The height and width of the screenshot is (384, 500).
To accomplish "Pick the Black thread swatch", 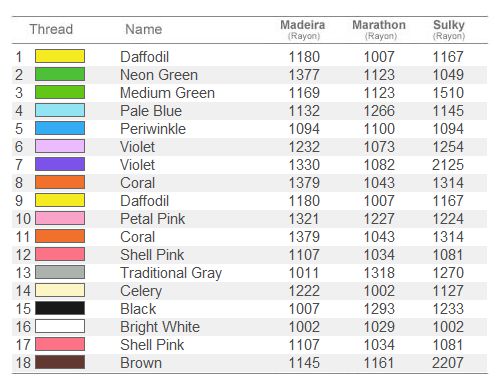I will tap(60, 308).
